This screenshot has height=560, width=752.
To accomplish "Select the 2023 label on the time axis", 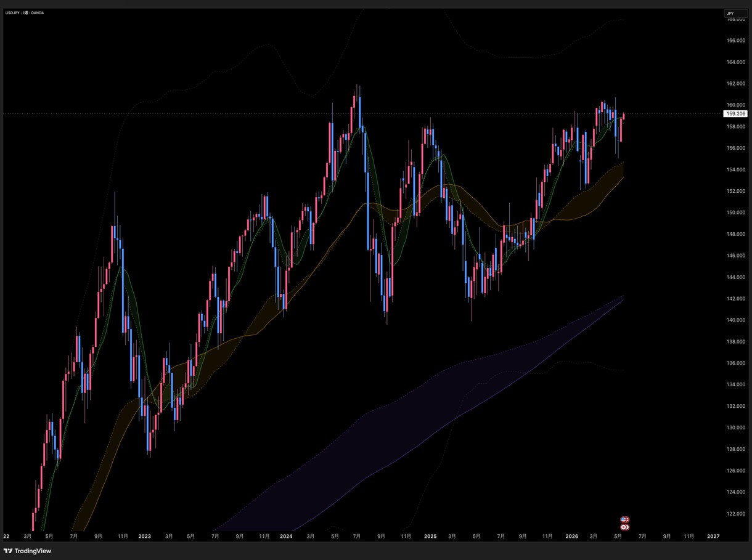I will click(x=145, y=537).
